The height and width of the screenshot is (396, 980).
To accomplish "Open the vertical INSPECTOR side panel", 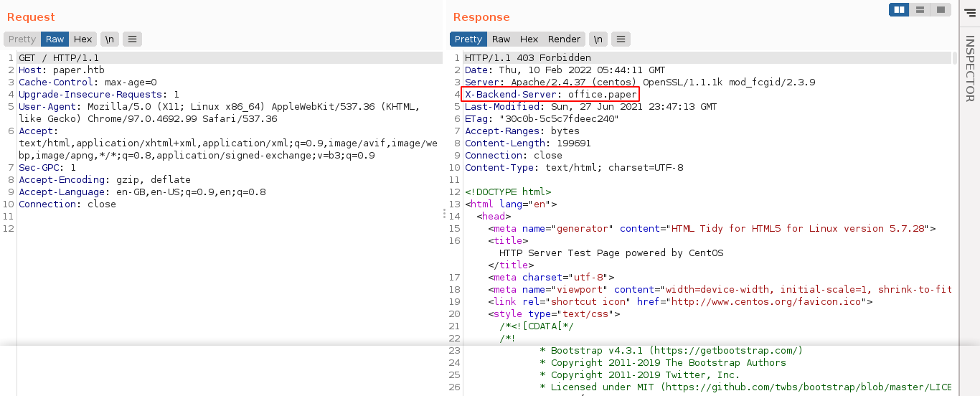I will [969, 69].
